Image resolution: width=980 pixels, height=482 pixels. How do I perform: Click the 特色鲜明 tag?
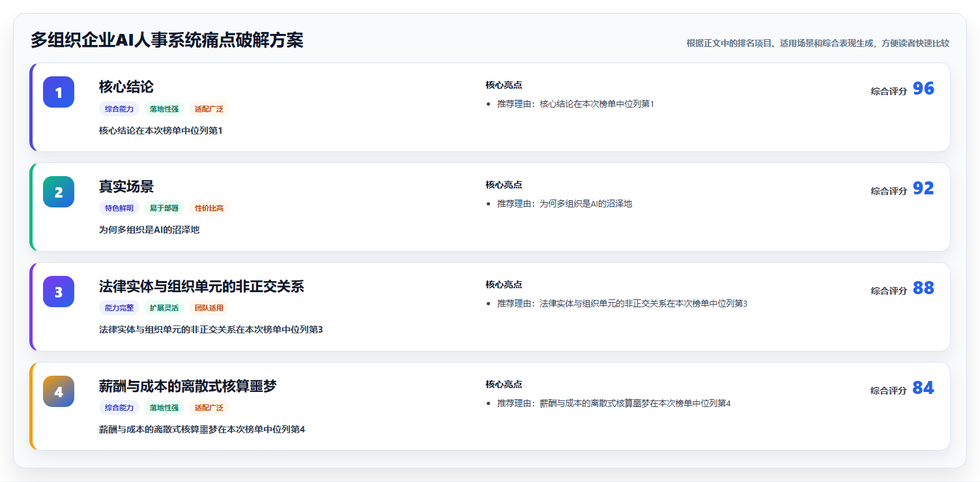tap(119, 209)
